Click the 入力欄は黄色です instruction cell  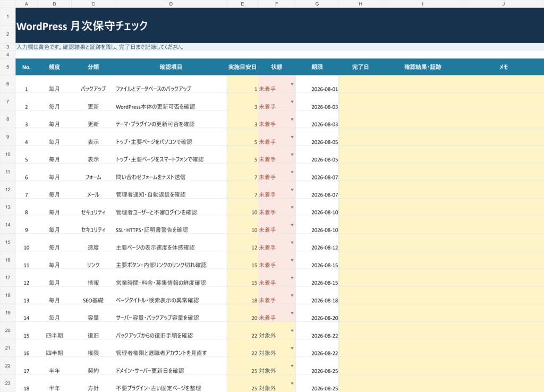(x=279, y=47)
